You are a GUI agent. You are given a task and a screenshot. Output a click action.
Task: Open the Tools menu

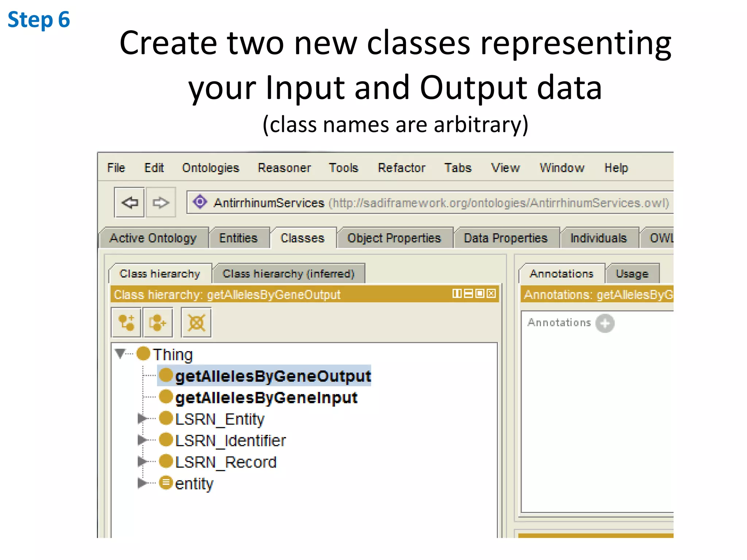point(344,168)
